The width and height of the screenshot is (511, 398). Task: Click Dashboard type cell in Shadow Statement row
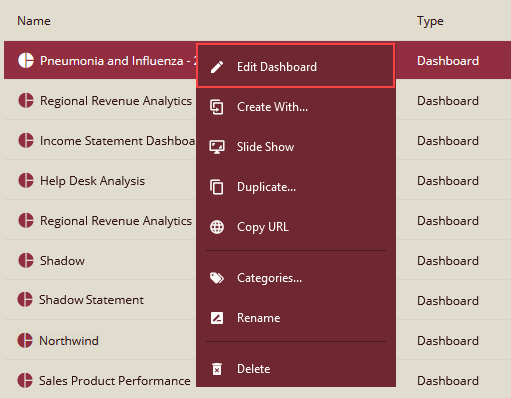pyautogui.click(x=448, y=301)
